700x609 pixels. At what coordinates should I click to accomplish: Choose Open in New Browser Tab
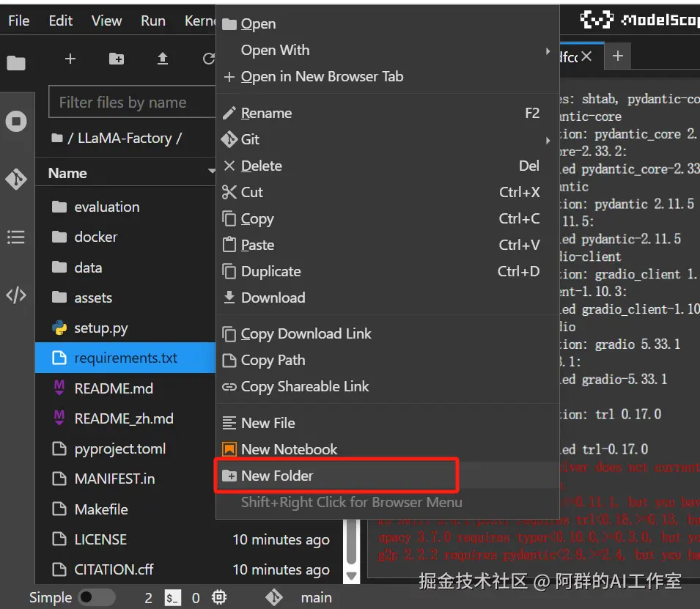(x=388, y=77)
